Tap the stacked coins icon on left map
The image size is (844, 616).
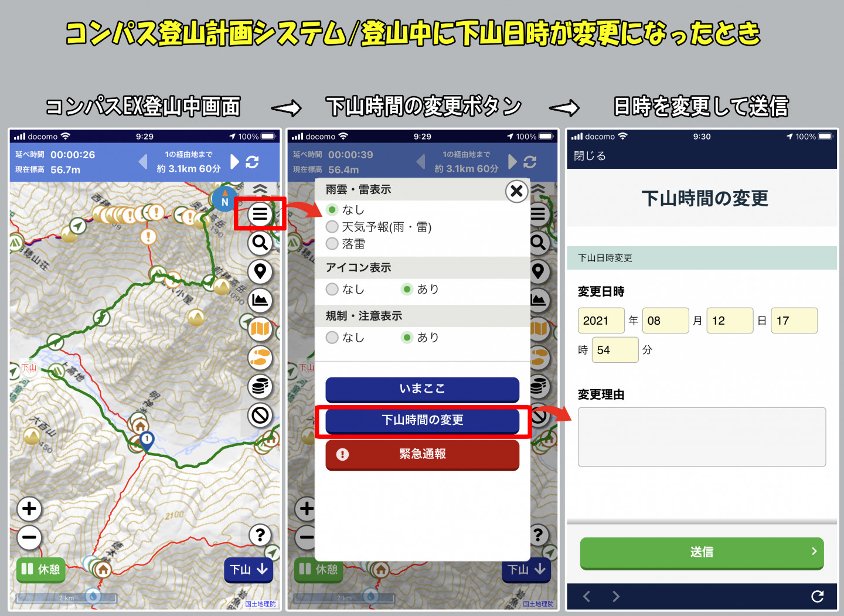(260, 386)
